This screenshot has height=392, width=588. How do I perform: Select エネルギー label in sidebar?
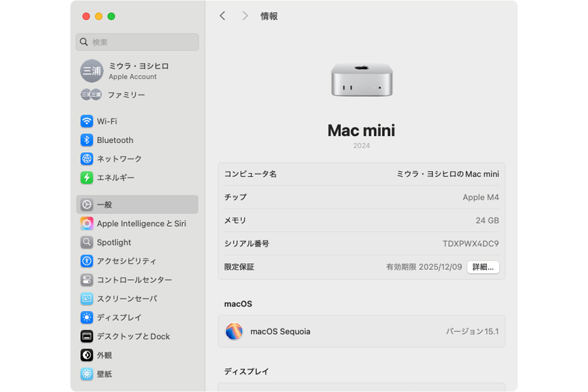[x=116, y=178]
